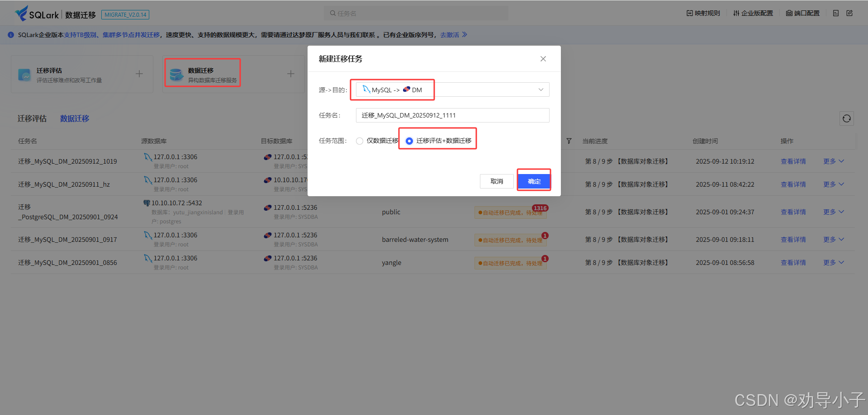
Task: Click 集群多节点并发迁移 link in banner
Action: pos(131,35)
